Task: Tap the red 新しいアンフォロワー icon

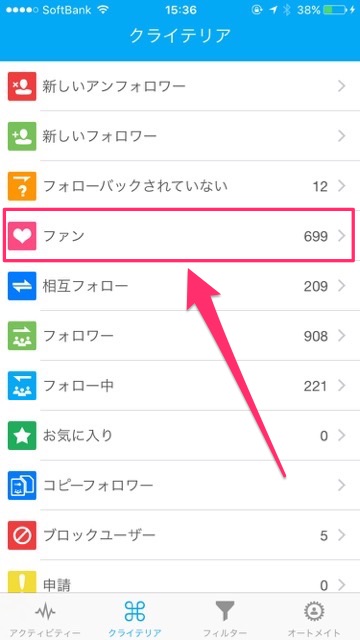Action: pos(22,86)
